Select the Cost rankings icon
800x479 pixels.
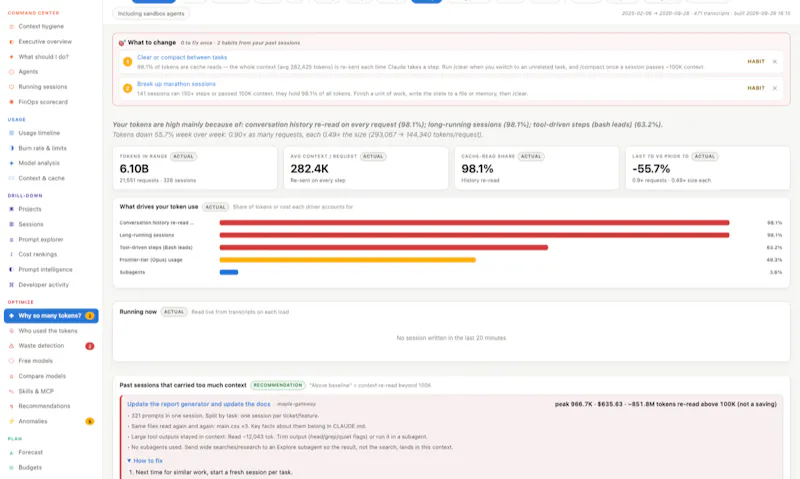pyautogui.click(x=11, y=254)
